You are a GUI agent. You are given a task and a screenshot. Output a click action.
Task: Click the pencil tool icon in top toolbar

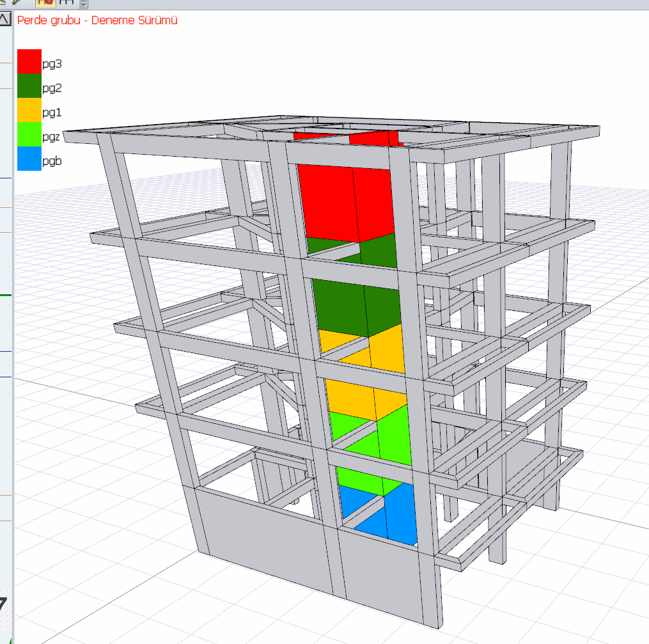pos(17,3)
